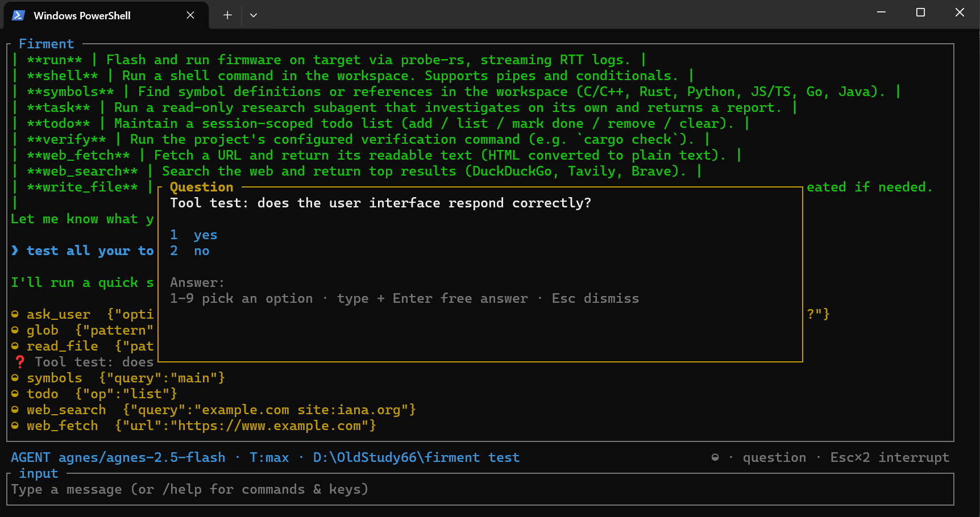
Task: Choose option 1 yes in Question dialog
Action: (194, 235)
